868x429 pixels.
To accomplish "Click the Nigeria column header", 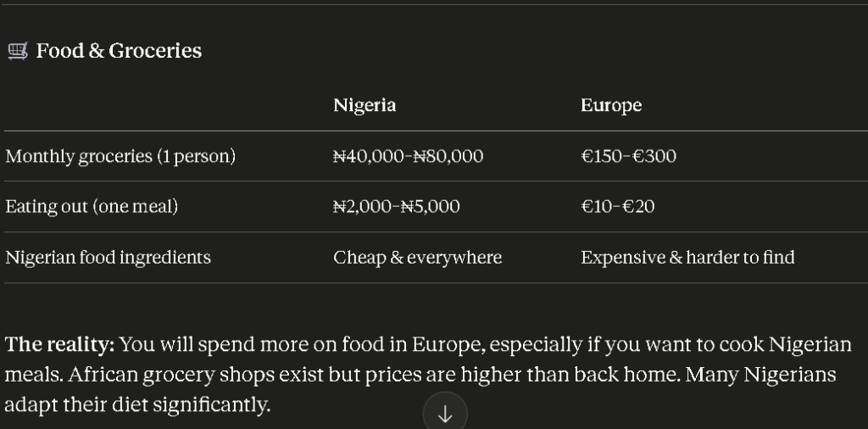I will click(x=364, y=106).
